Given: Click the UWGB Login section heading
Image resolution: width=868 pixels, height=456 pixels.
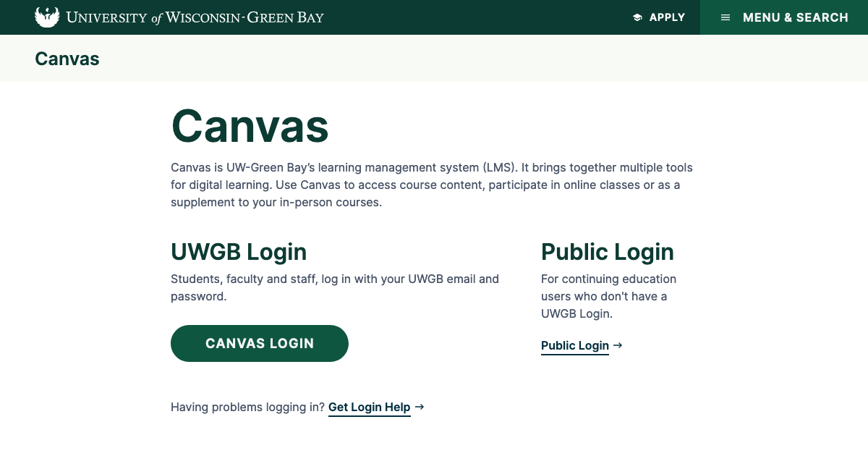Looking at the screenshot, I should (x=239, y=252).
